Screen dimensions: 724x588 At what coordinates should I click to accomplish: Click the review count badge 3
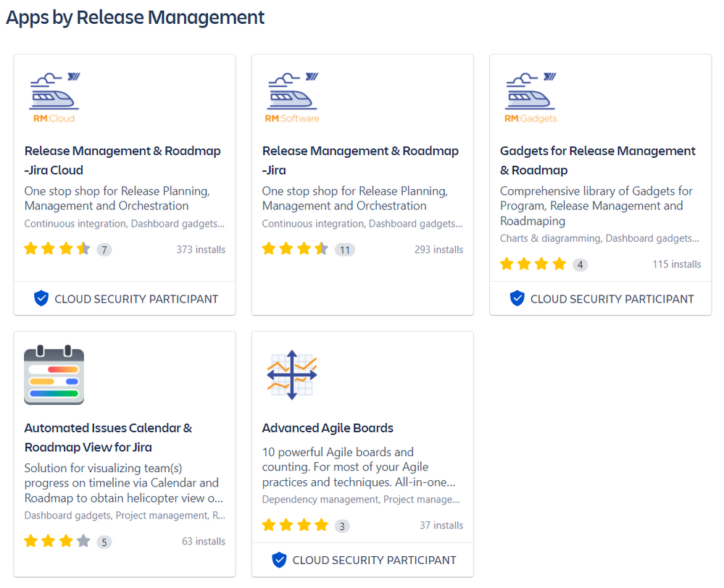pyautogui.click(x=342, y=526)
